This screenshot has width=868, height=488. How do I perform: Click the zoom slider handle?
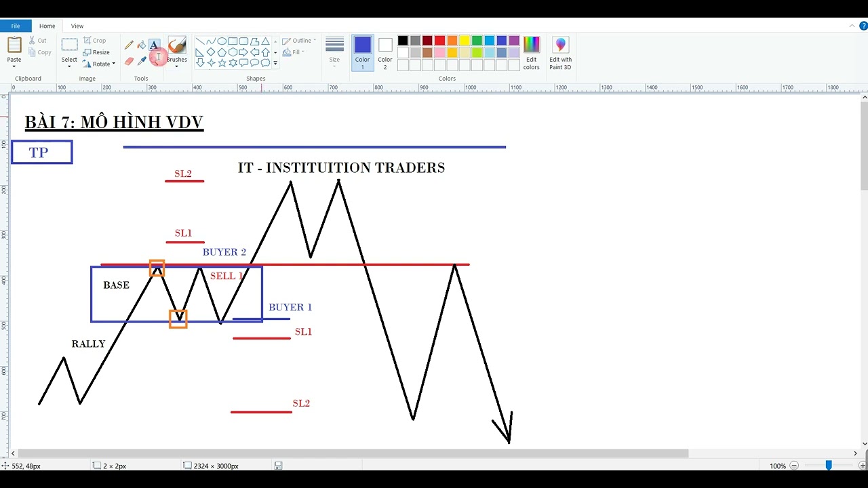tap(828, 466)
